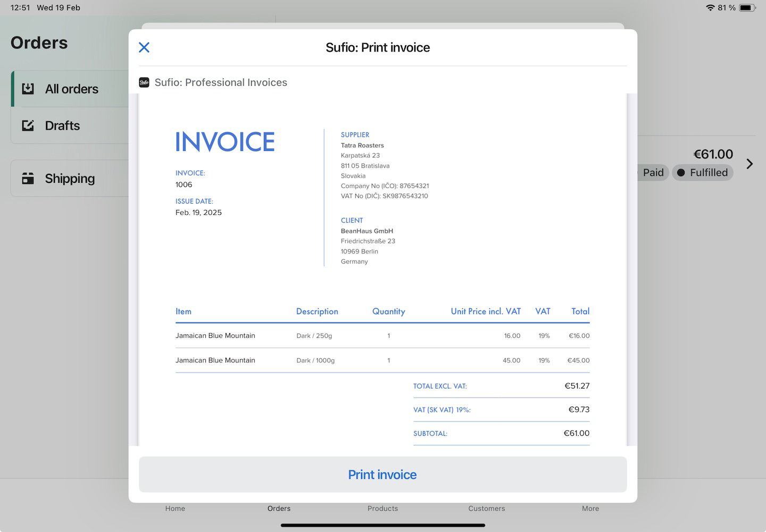This screenshot has height=532, width=766.
Task: Tap the Shipping box icon
Action: click(28, 178)
